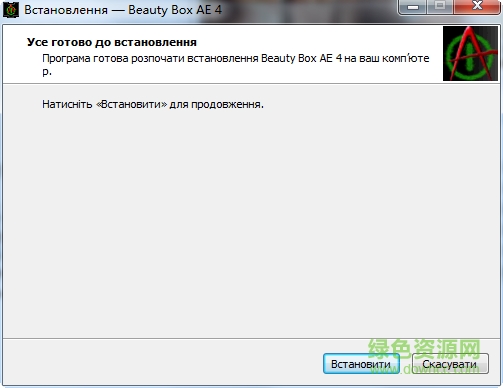This screenshot has width=503, height=388.
Task: Click the Встановити install button
Action: click(361, 364)
